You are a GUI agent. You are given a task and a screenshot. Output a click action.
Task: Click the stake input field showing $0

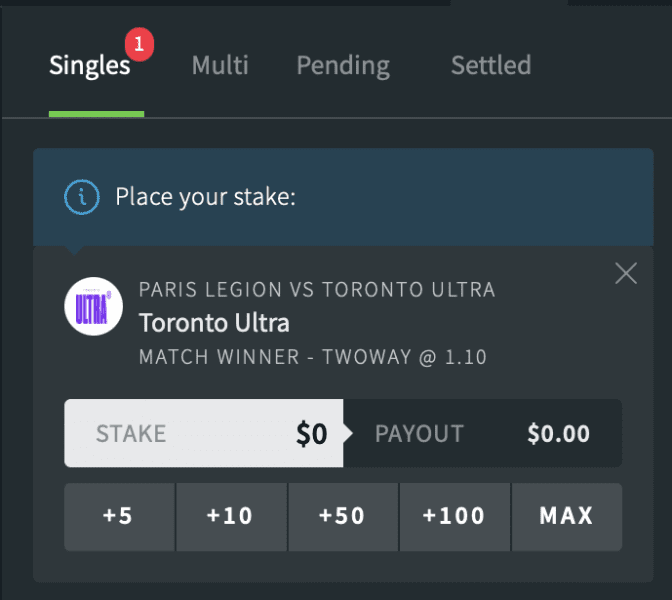(x=204, y=433)
